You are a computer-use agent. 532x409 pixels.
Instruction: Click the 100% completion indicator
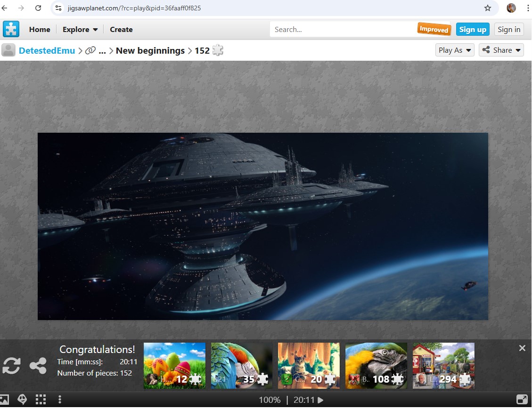coord(270,400)
